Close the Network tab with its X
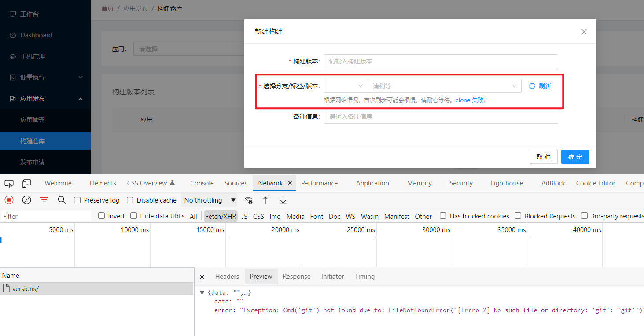Screen dimensions: 644x336 tap(290, 183)
